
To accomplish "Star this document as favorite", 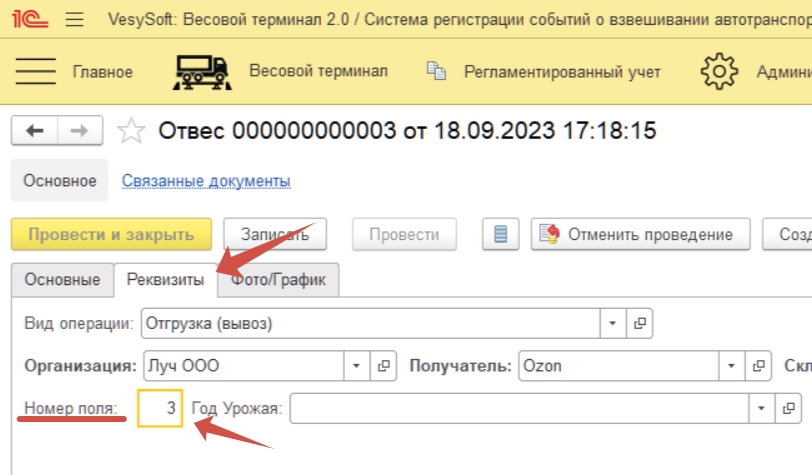I will click(132, 131).
